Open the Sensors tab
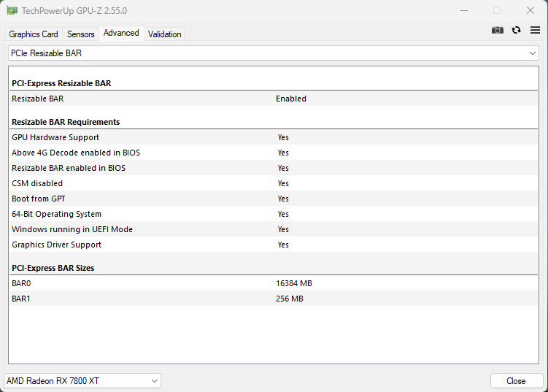 (81, 34)
